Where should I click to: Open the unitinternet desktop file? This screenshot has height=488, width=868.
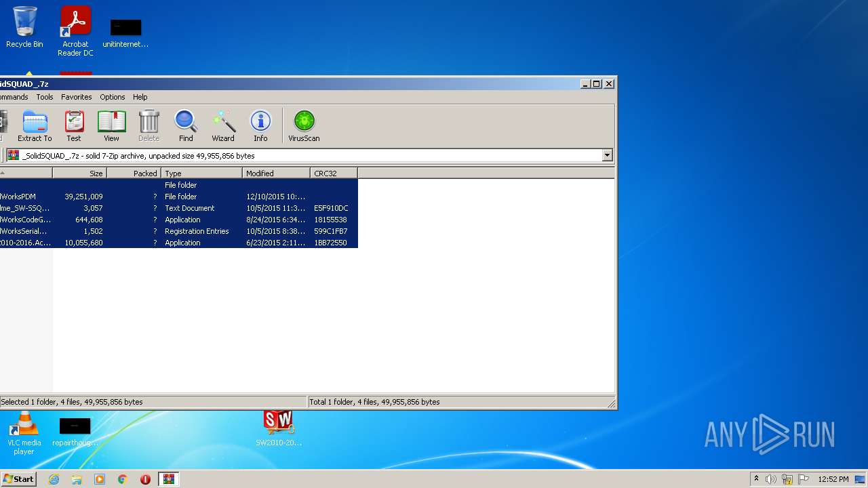[x=125, y=33]
